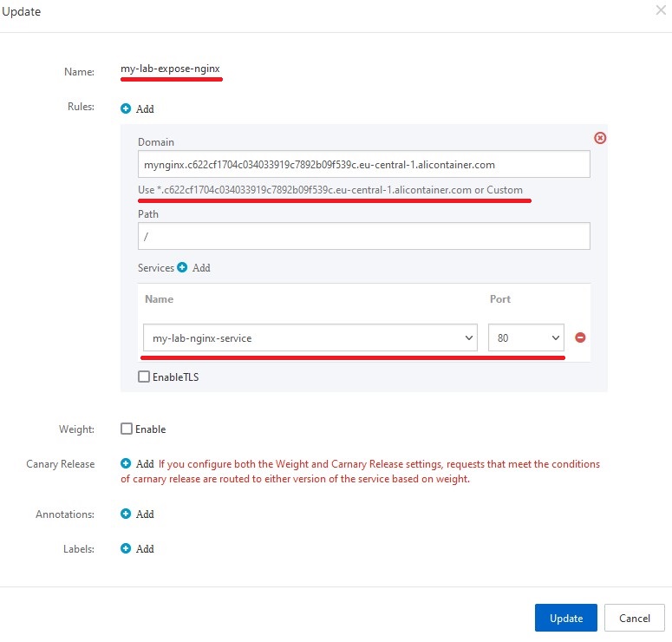
Task: Focus the Path text field
Action: [x=363, y=236]
